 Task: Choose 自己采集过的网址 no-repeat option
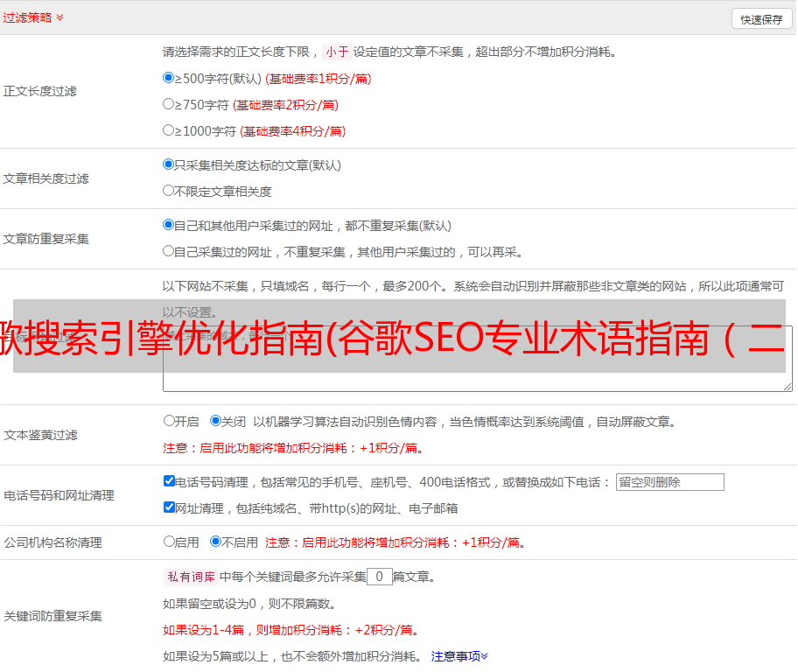pyautogui.click(x=169, y=251)
